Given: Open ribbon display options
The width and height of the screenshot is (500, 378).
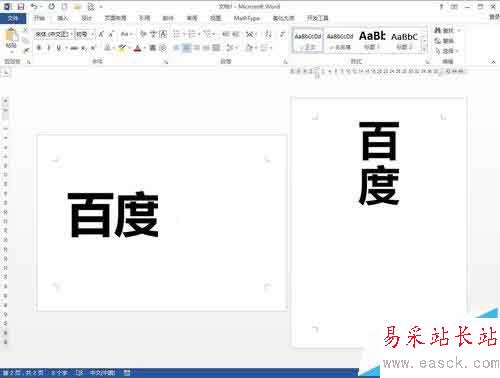Looking at the screenshot, I should coord(454,6).
